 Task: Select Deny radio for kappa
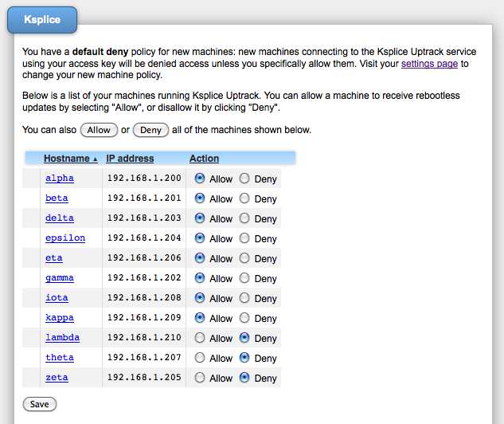coord(244,318)
